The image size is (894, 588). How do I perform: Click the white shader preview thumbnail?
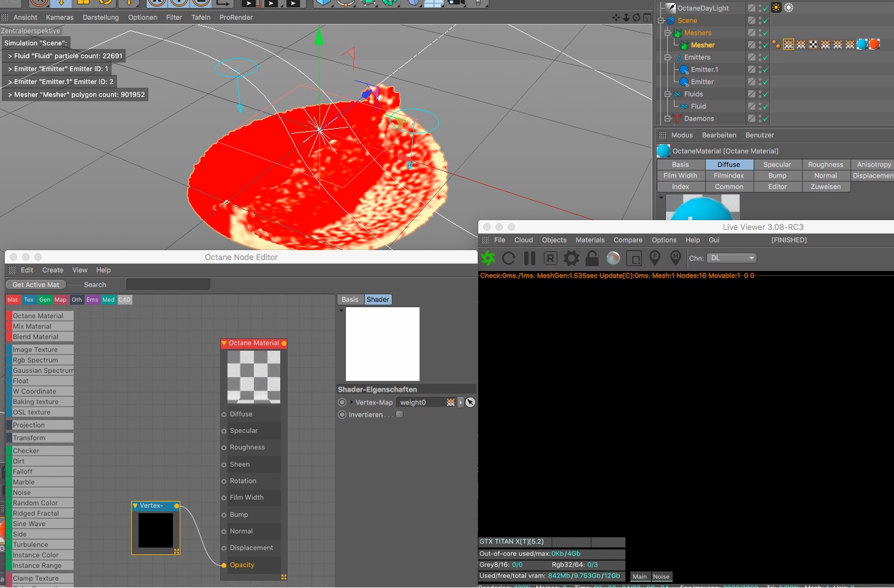[x=383, y=344]
